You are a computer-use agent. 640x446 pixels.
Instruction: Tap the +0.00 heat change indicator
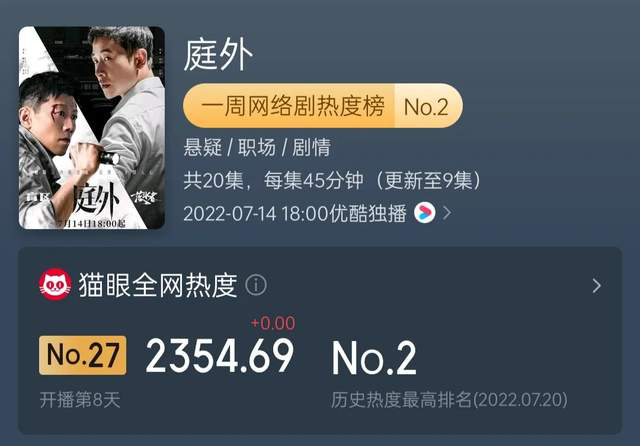pos(273,323)
